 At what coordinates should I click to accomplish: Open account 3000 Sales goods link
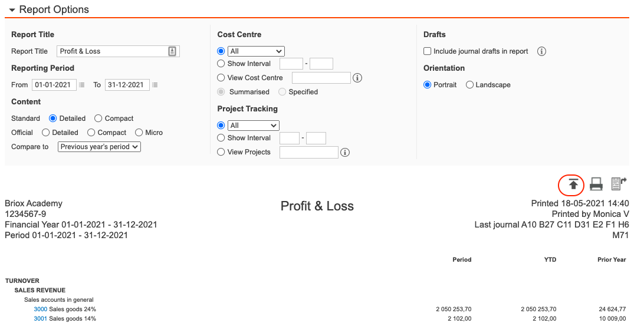coord(40,309)
